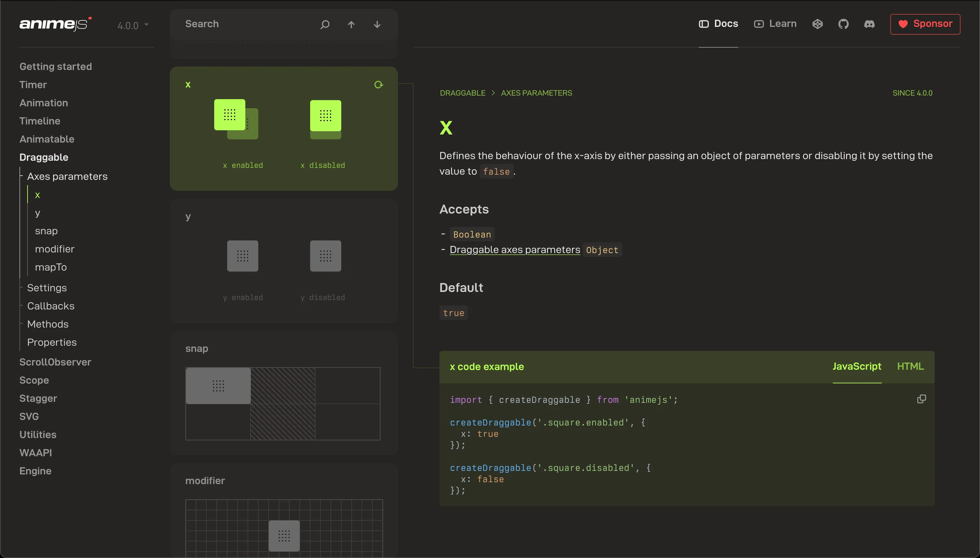The width and height of the screenshot is (980, 558).
Task: Open the CodePen icon link
Action: (818, 24)
